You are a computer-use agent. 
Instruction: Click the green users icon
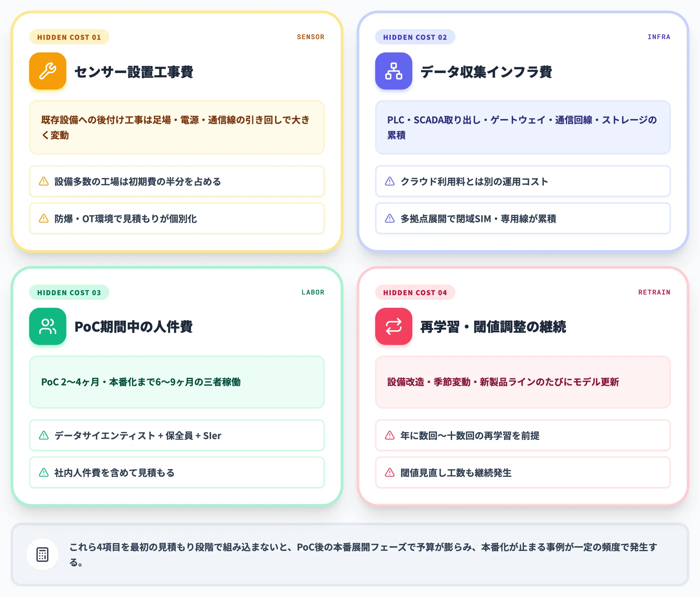click(x=48, y=326)
